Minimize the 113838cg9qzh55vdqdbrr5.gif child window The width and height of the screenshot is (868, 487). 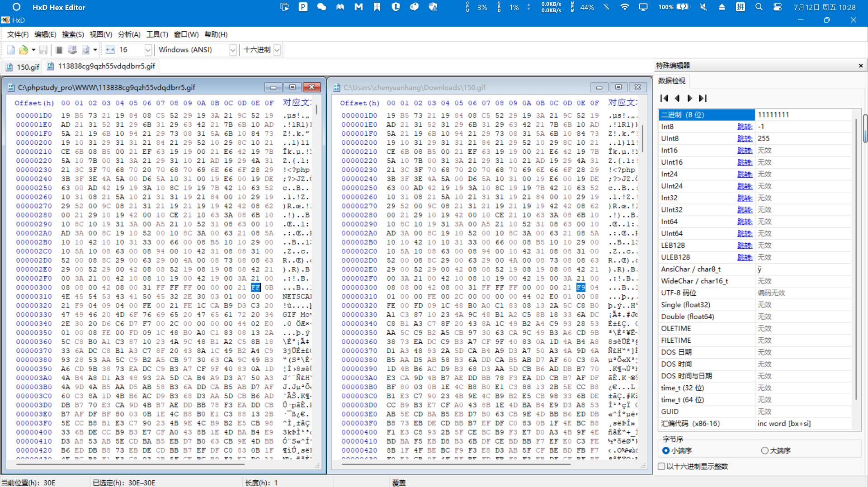click(273, 87)
